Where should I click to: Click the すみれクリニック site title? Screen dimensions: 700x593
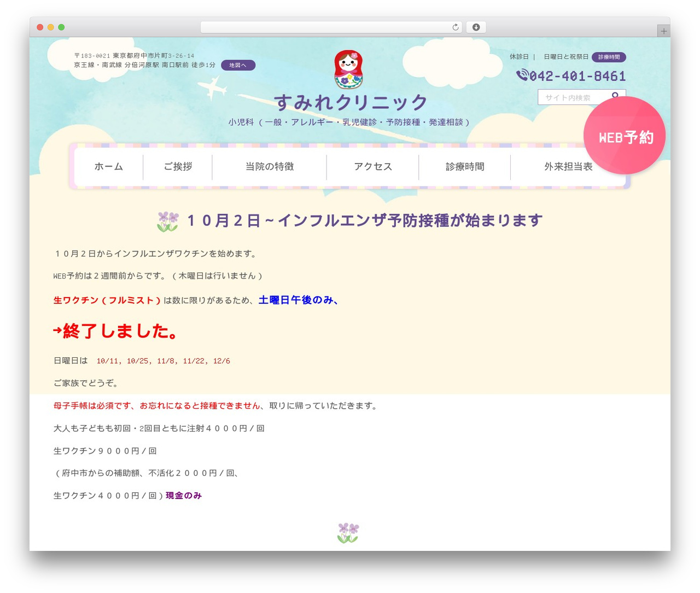[x=351, y=102]
